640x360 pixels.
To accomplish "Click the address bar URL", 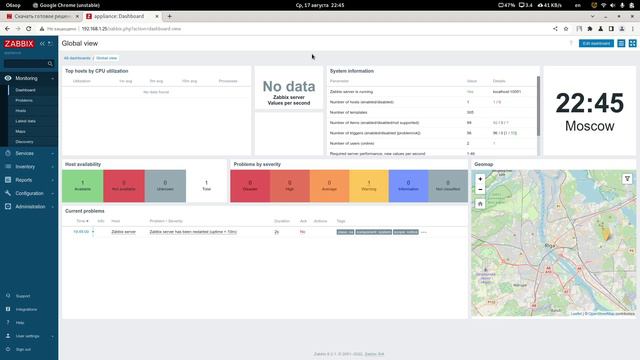I will click(x=131, y=29).
